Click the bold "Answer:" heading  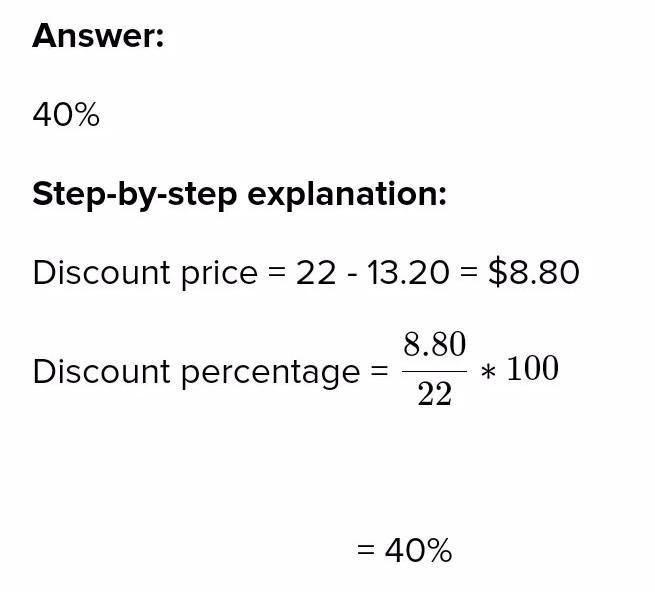click(x=97, y=36)
